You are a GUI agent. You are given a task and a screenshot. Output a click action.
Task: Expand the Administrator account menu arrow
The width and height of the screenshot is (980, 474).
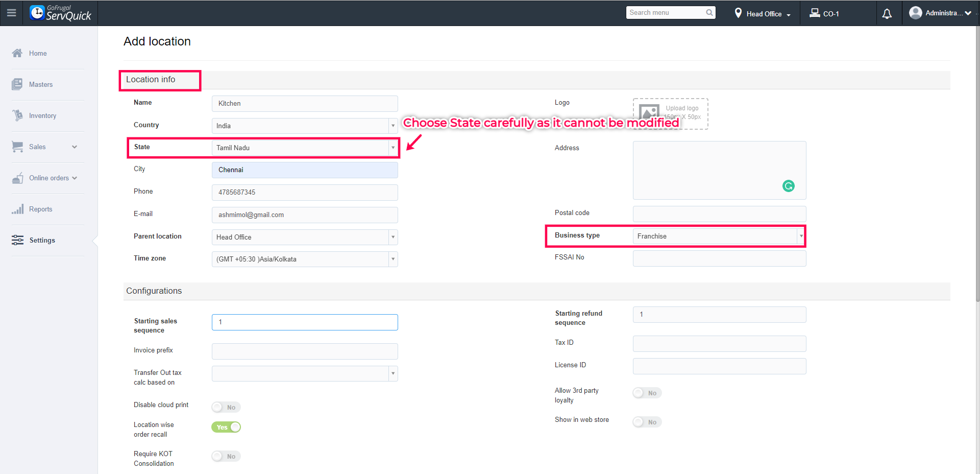click(968, 13)
